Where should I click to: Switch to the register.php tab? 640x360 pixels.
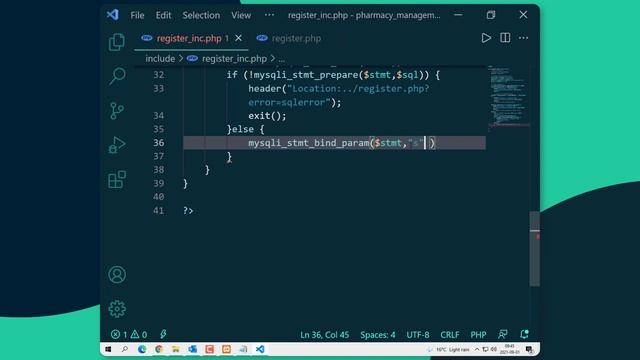coord(296,38)
